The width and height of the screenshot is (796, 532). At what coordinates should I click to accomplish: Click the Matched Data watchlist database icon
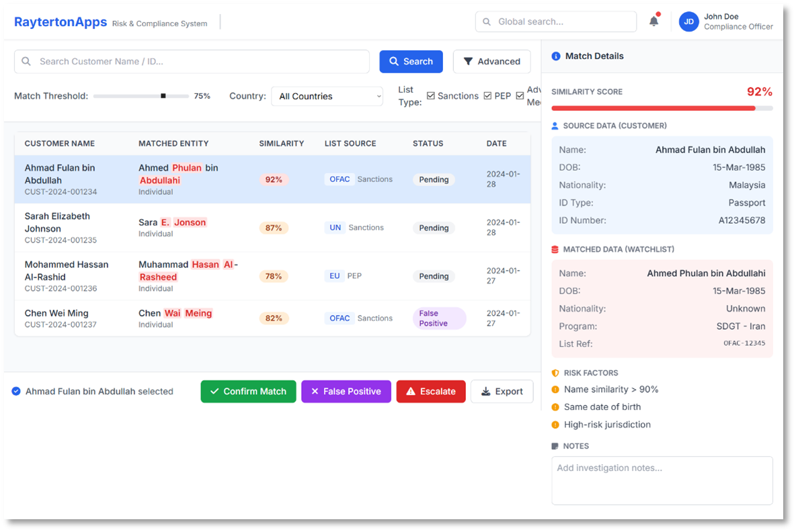555,249
